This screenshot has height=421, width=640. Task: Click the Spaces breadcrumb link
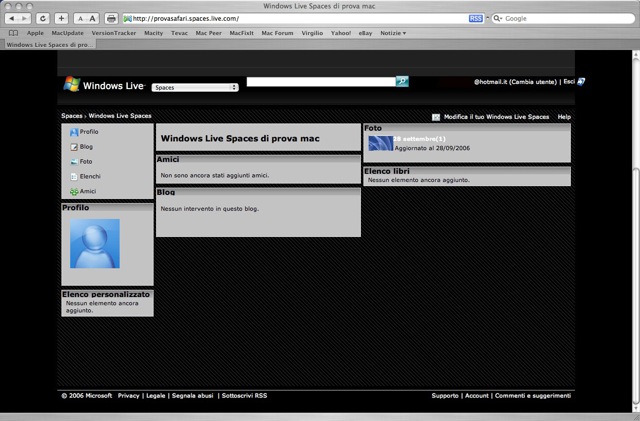point(72,116)
